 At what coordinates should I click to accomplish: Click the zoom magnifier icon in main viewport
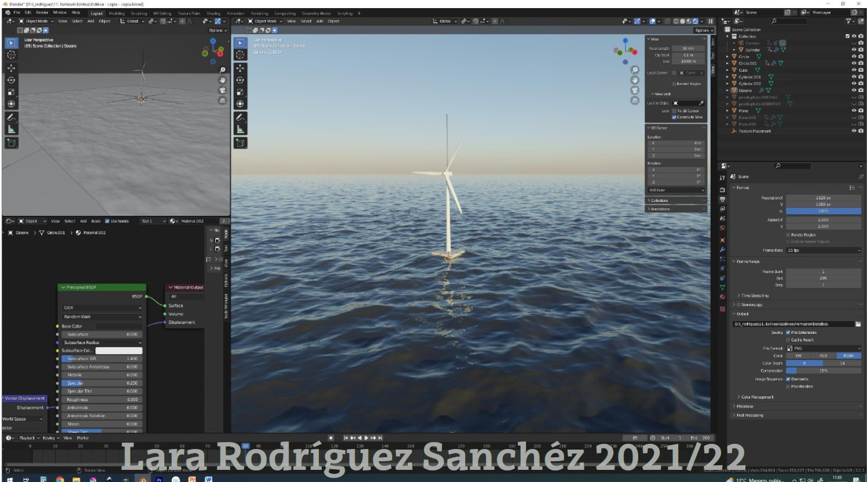coord(635,70)
